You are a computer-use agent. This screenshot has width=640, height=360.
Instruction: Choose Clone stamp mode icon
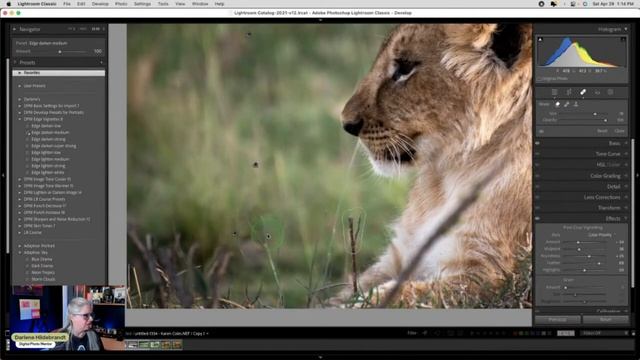[576, 104]
